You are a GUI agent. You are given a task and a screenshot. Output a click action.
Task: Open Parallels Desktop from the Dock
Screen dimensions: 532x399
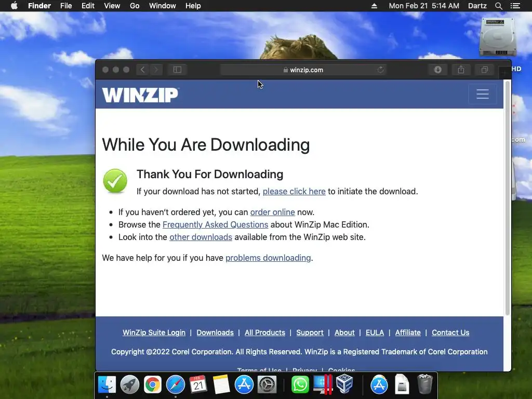(322, 385)
